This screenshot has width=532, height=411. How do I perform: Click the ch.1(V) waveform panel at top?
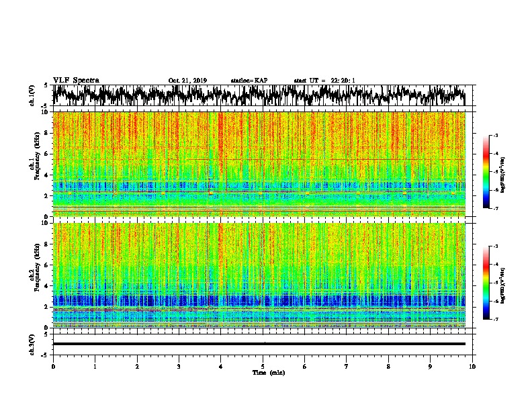click(x=262, y=95)
